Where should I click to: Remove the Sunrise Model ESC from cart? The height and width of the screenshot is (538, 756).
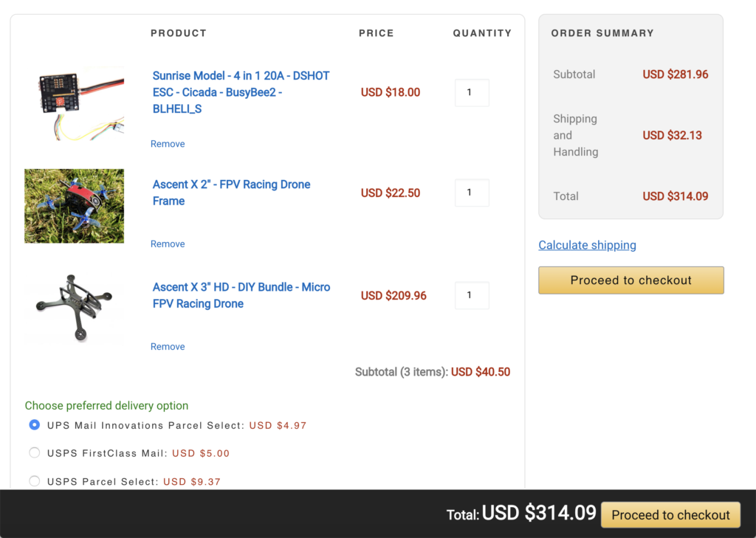click(168, 144)
